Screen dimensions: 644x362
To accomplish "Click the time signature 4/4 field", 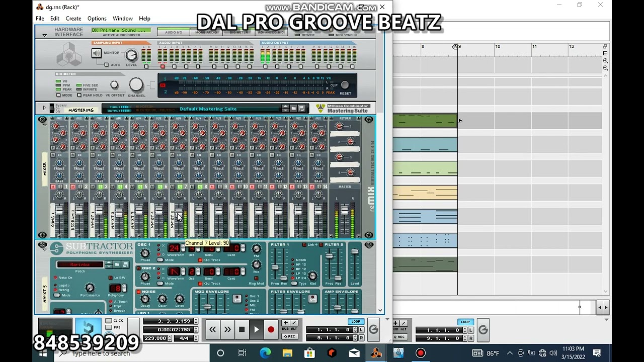I will [x=184, y=338].
